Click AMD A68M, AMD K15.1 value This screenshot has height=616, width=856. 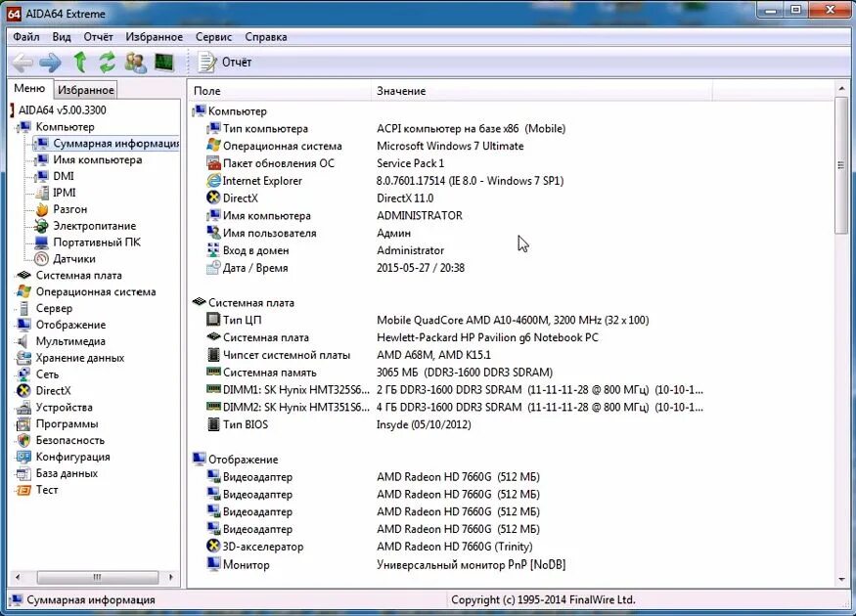click(x=433, y=355)
